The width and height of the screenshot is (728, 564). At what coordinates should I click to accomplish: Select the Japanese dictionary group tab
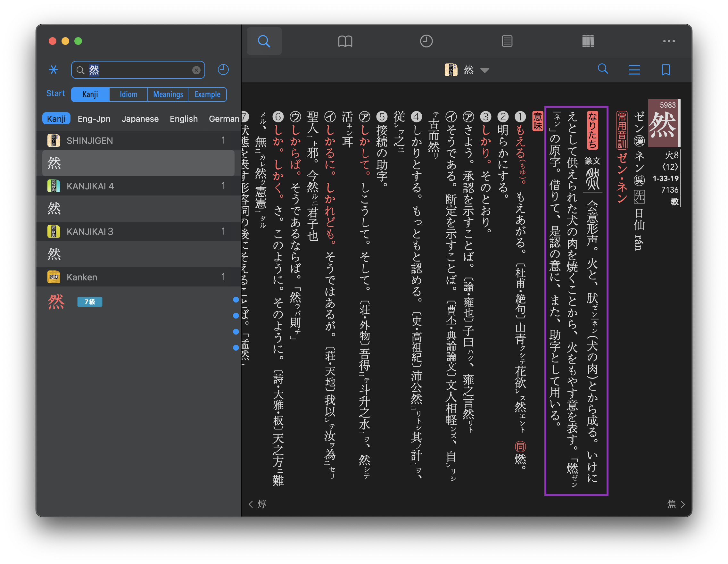click(x=140, y=119)
